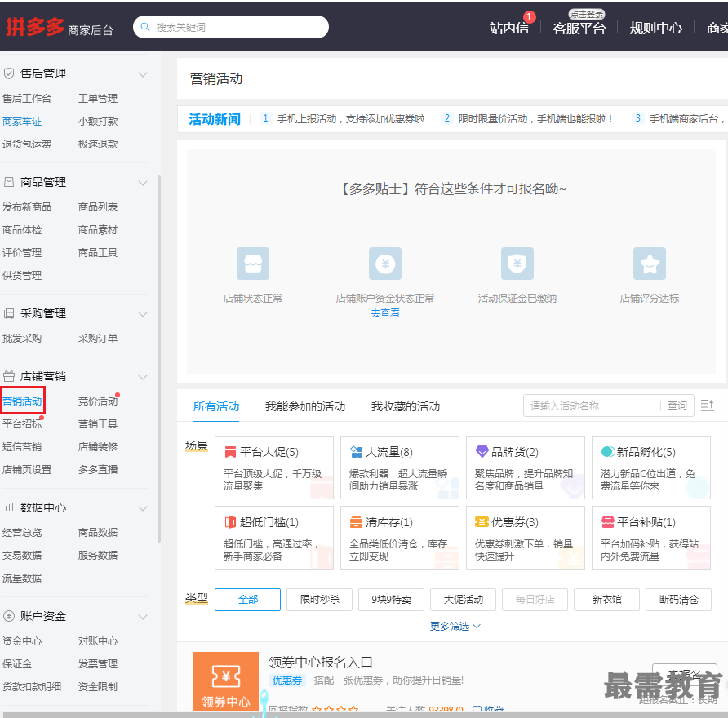The height and width of the screenshot is (718, 728).
Task: Click the 查询 search button
Action: tap(677, 406)
